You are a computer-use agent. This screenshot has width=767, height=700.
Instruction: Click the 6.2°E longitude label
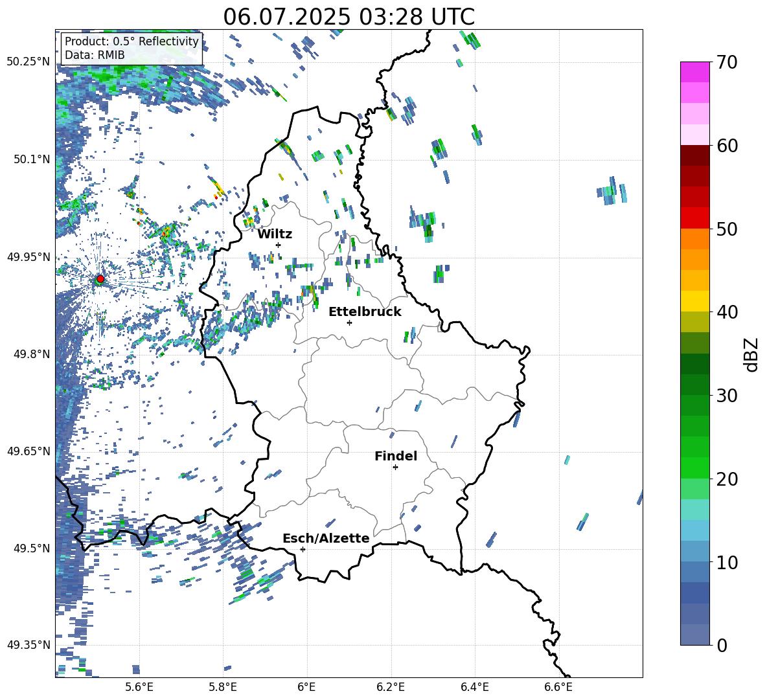(x=391, y=687)
